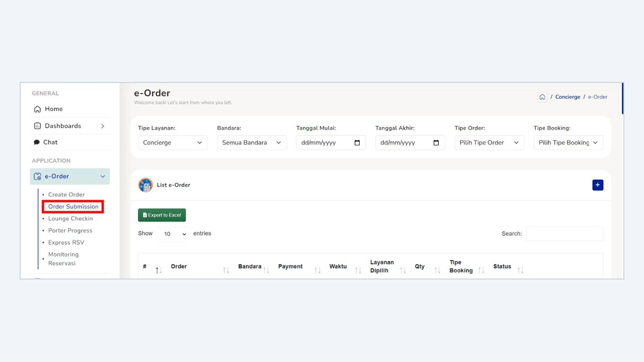644x362 pixels.
Task: Click the Dashboards chart icon
Action: click(37, 126)
